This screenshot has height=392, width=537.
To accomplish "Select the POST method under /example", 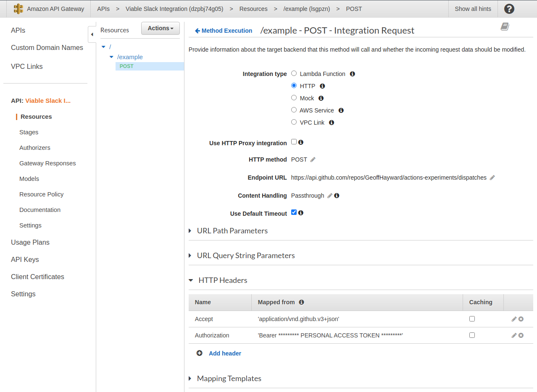I will click(x=126, y=66).
